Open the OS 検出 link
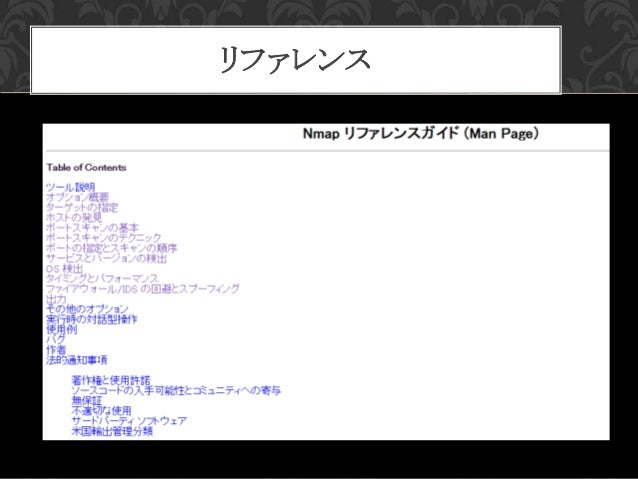Screen dimensions: 638x479 65,269
